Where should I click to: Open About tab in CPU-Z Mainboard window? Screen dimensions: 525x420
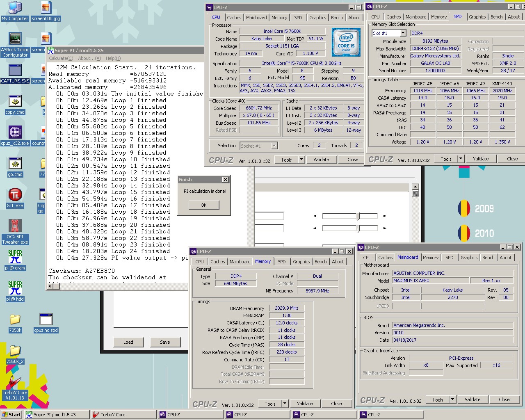coord(505,258)
